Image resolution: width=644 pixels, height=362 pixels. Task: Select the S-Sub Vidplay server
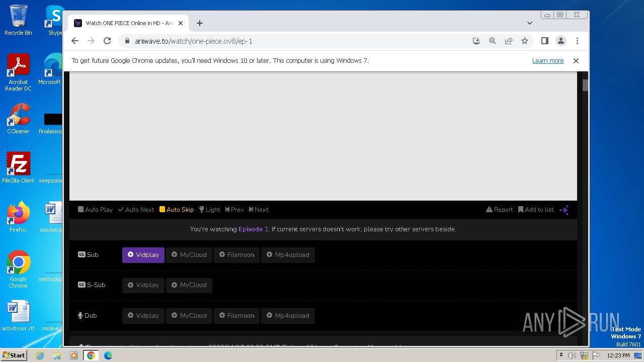coord(143,285)
